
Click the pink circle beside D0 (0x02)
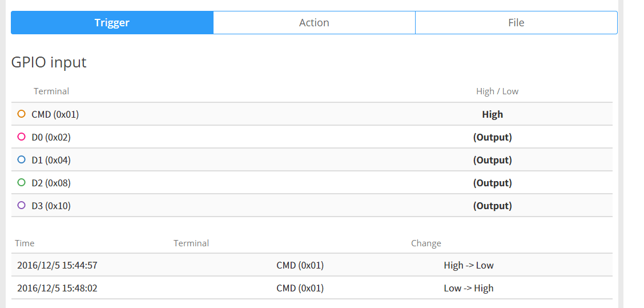coord(22,137)
